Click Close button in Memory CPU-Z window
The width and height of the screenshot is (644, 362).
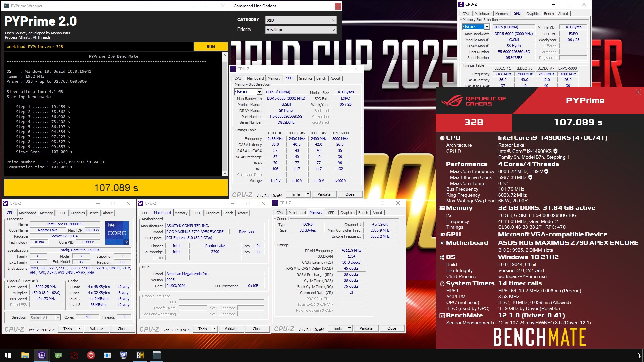point(392,328)
